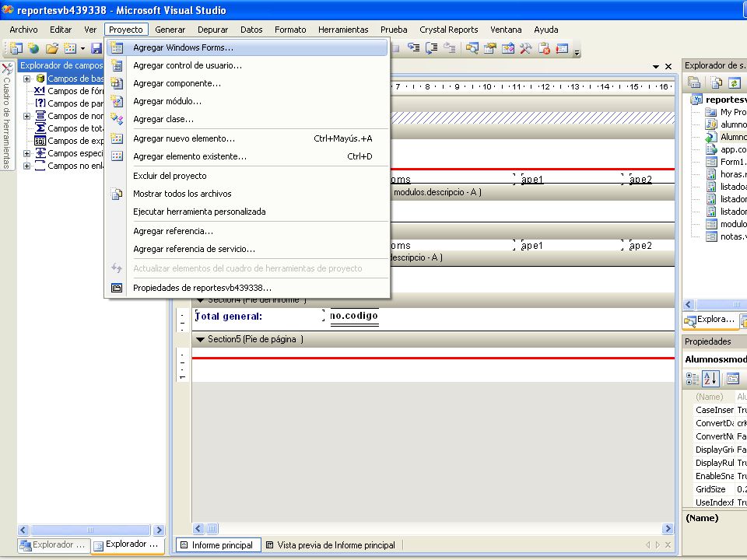Switch properties to Alphabetical sort icon
Viewport: 747px width, 560px height.
pyautogui.click(x=710, y=379)
